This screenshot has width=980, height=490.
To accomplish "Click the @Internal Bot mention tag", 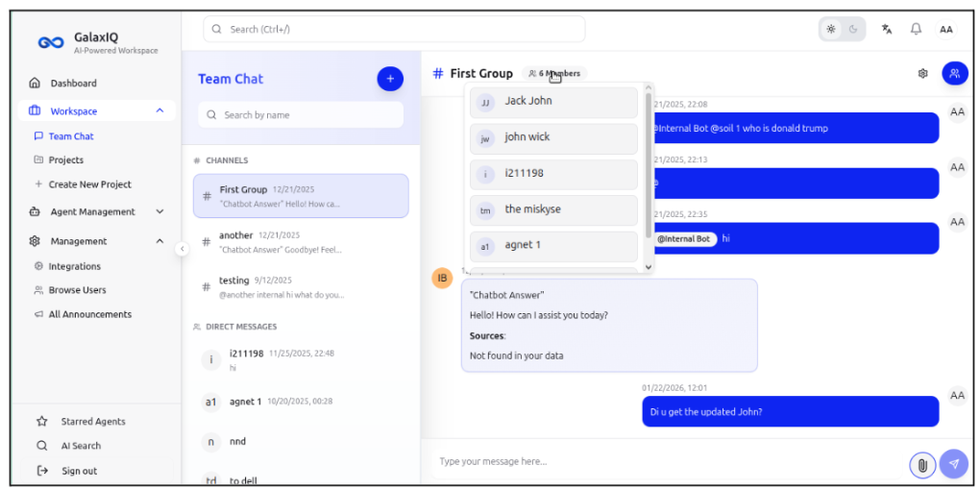I will 684,238.
